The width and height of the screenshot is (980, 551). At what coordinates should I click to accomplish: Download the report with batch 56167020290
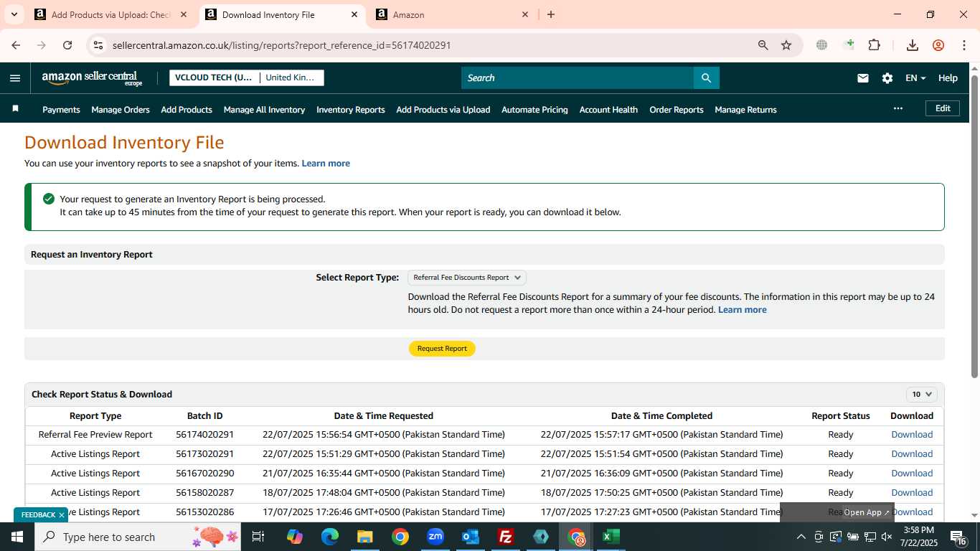point(912,474)
